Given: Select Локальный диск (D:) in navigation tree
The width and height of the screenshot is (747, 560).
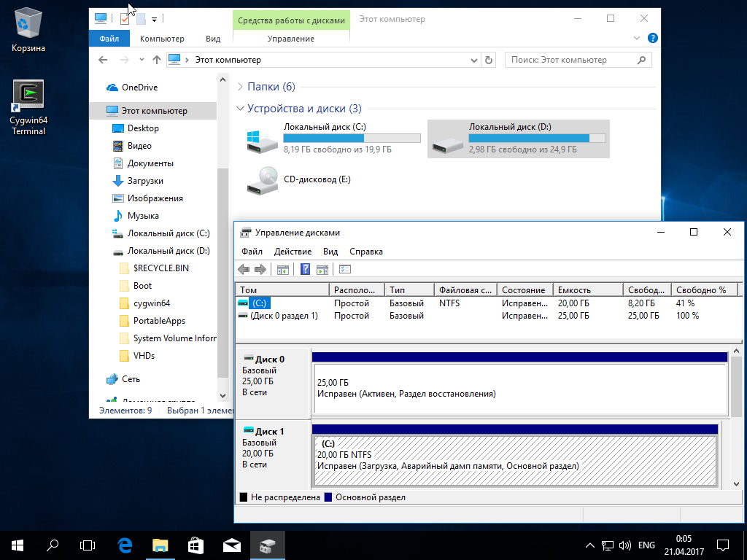Looking at the screenshot, I should [169, 251].
